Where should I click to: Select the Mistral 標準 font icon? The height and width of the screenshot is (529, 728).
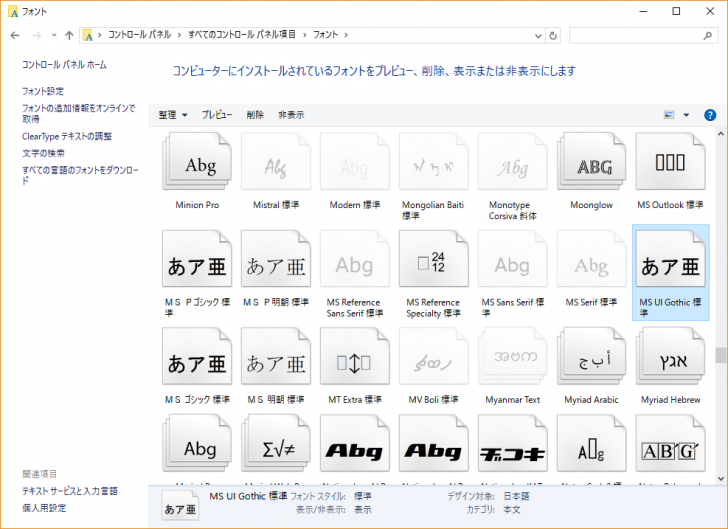click(x=276, y=161)
